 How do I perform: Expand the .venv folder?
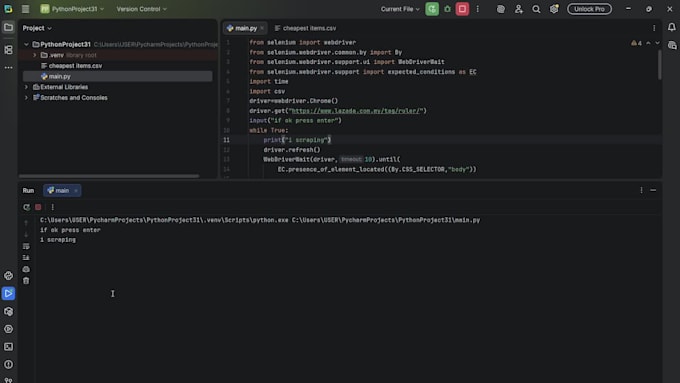point(35,55)
